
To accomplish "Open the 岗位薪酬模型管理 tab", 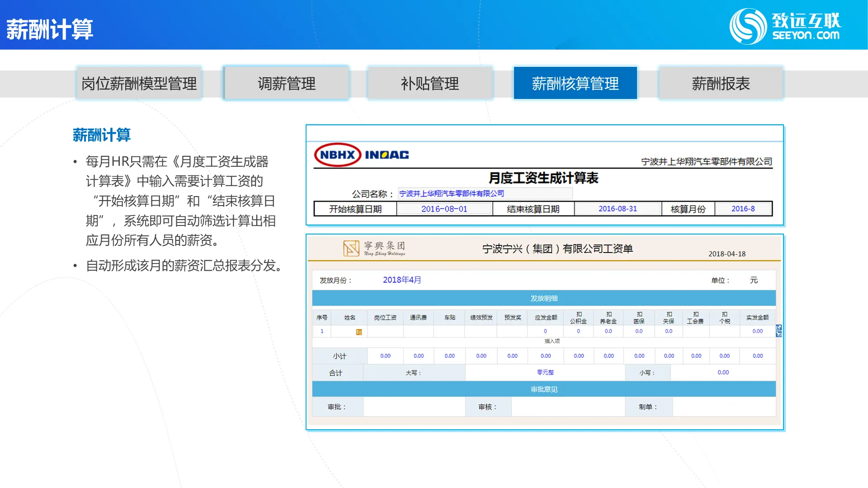I will [139, 84].
